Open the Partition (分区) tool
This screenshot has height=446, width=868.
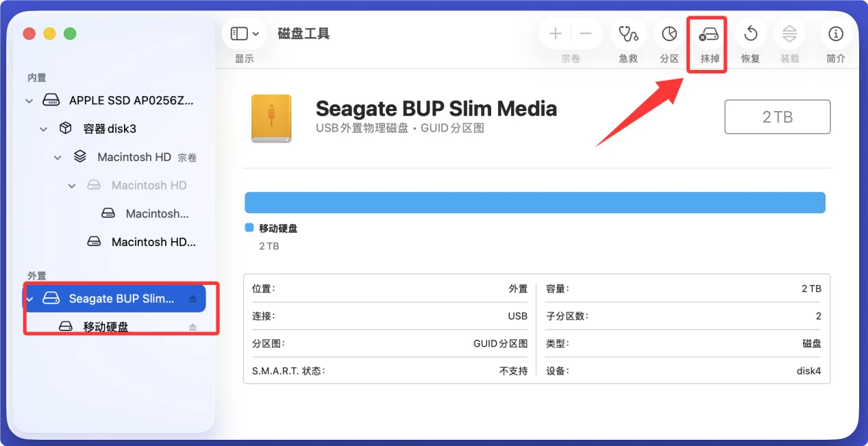click(669, 34)
